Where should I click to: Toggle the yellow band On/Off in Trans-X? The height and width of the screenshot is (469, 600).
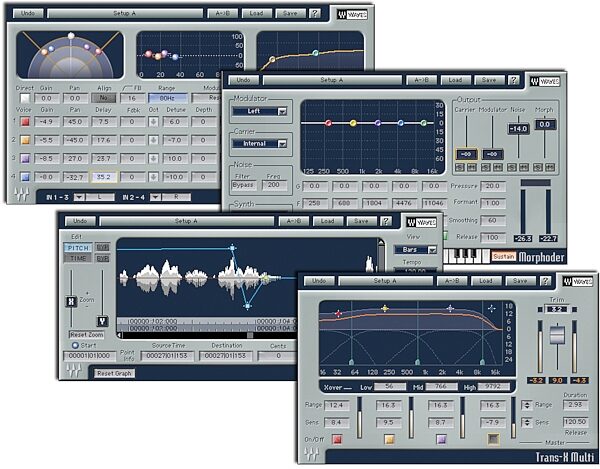tap(389, 439)
